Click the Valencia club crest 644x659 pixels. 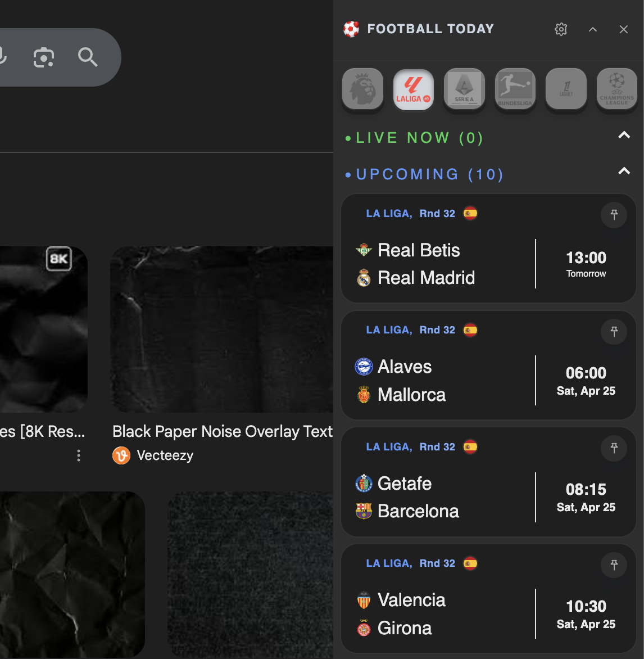pos(364,600)
